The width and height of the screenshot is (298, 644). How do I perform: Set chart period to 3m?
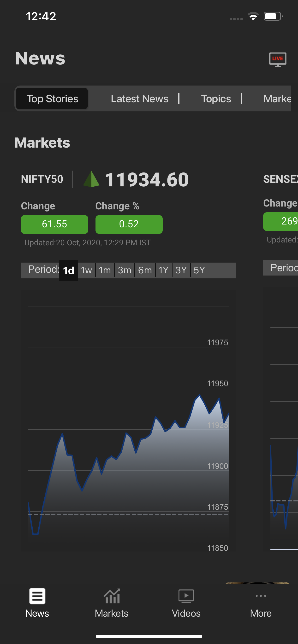point(125,270)
